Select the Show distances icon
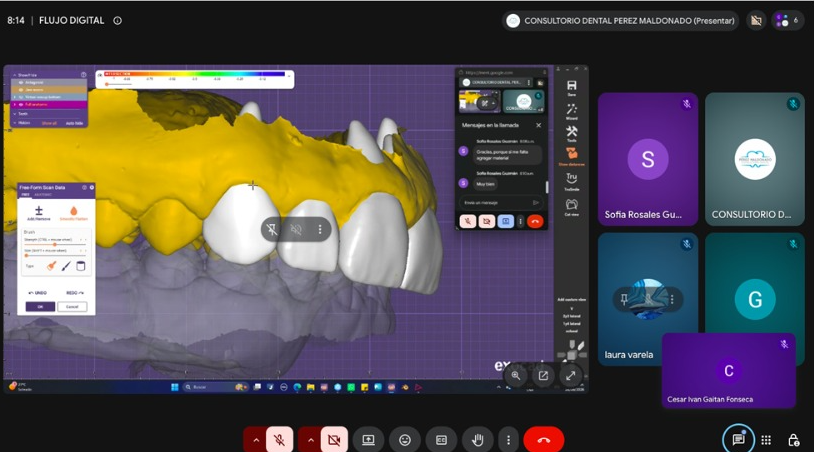The image size is (814, 452). (x=572, y=154)
